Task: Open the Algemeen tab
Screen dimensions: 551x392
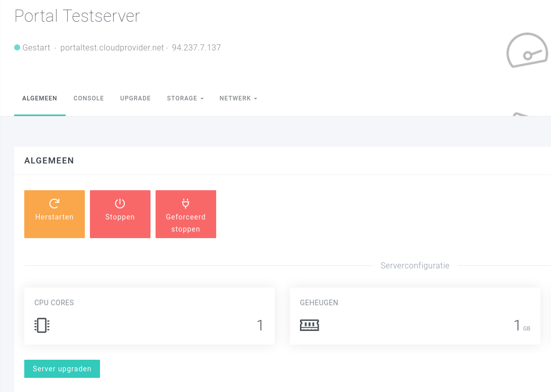Action: coord(40,98)
